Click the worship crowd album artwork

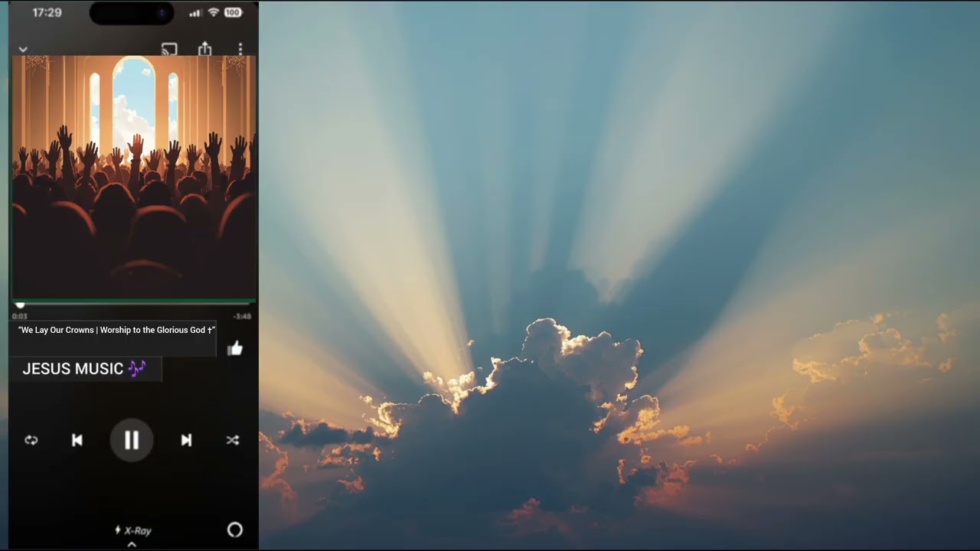click(x=134, y=177)
